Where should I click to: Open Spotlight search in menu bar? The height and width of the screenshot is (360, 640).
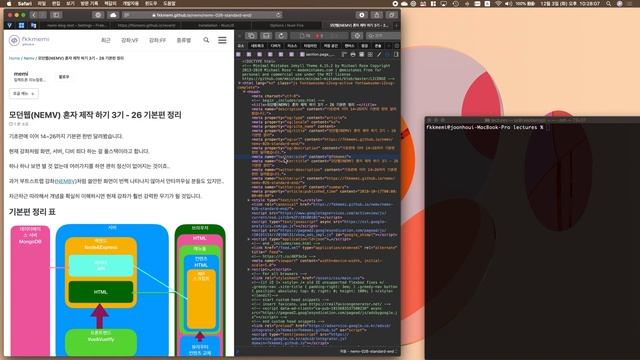point(609,3)
